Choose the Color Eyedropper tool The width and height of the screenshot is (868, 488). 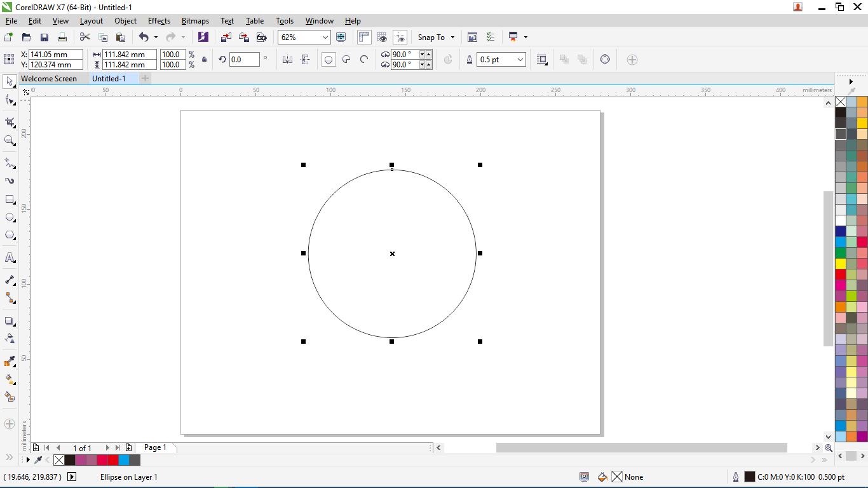tap(10, 362)
